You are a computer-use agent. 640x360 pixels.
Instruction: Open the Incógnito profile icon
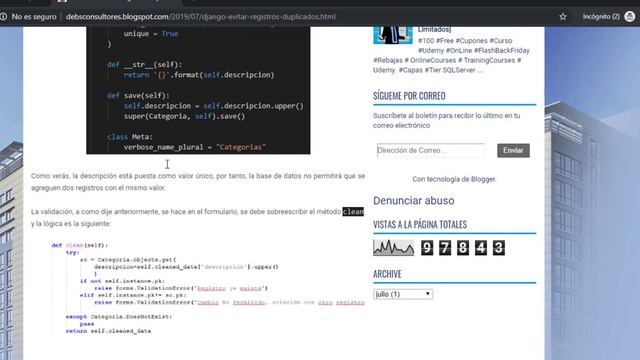629,17
